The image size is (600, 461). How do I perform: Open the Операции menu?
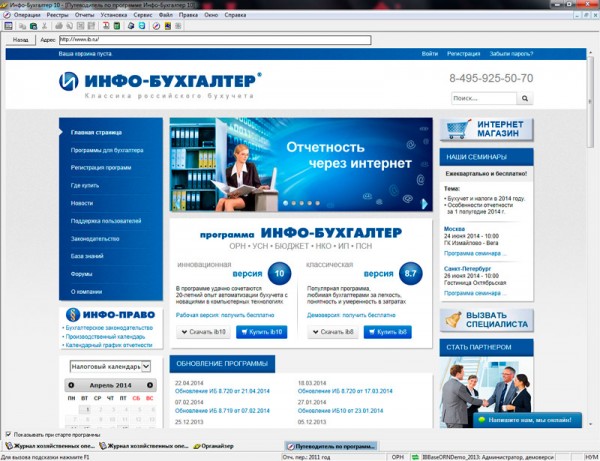[27, 15]
